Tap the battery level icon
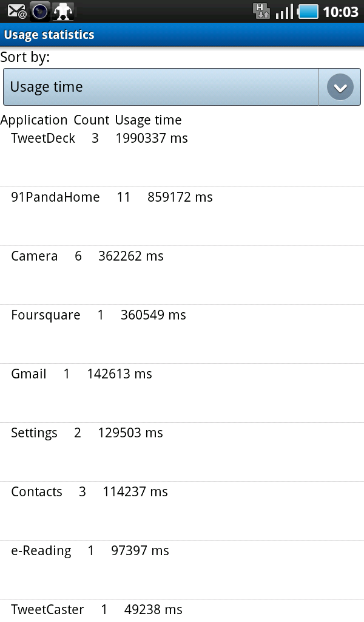Screen dimensions: 364x622 (308, 11)
